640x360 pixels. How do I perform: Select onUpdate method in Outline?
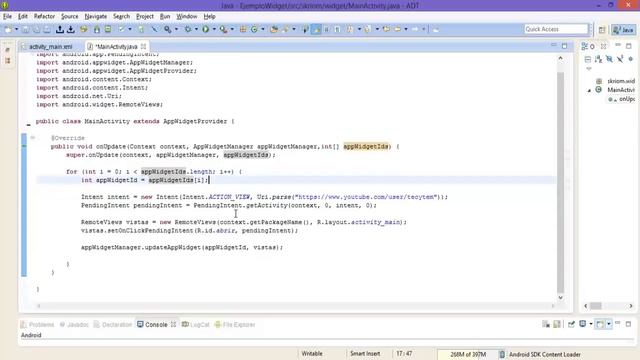(x=622, y=99)
